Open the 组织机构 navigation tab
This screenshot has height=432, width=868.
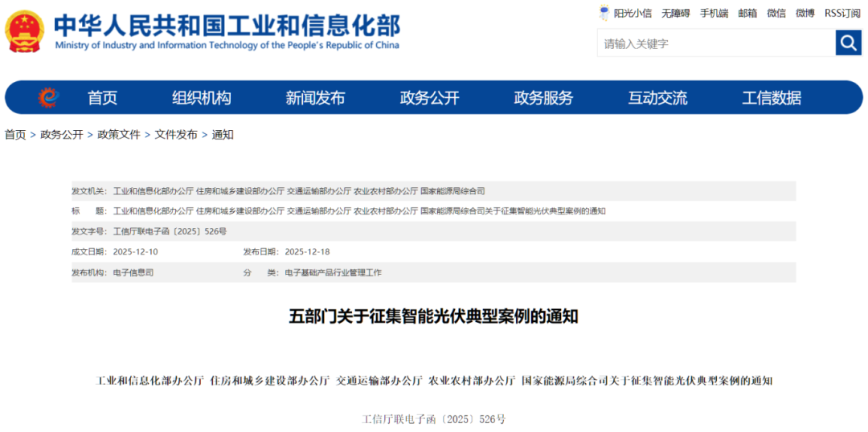tap(201, 98)
